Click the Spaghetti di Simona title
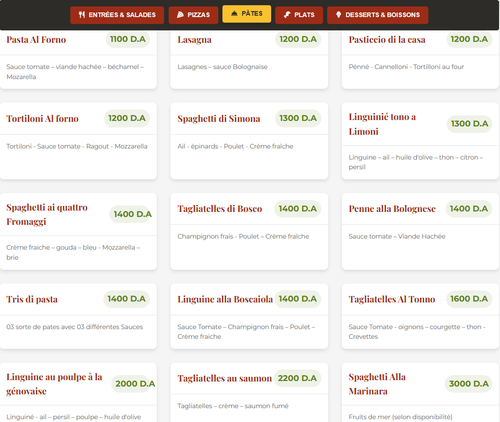Viewport: 500px width, 422px height. coord(219,119)
